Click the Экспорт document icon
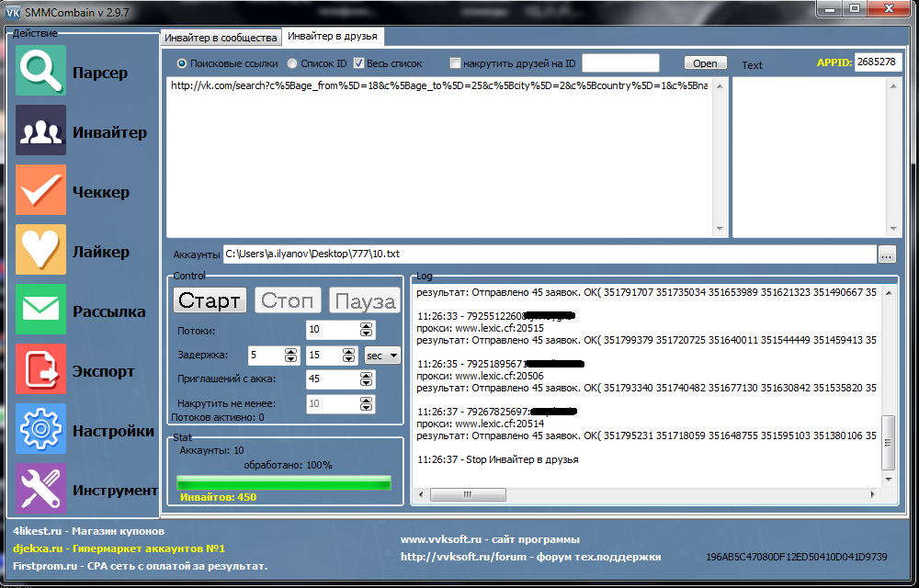The height and width of the screenshot is (588, 919). coord(40,370)
